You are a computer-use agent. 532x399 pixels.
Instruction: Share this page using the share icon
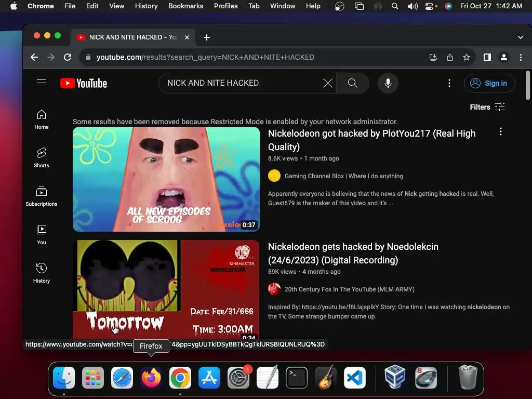coord(450,57)
